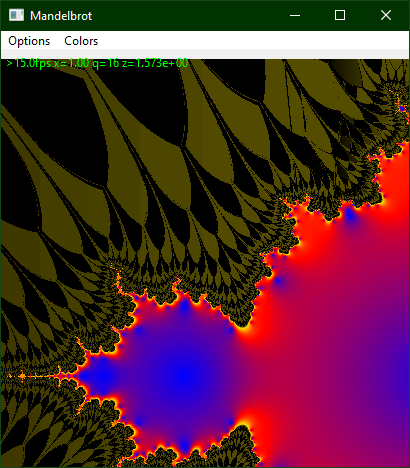Click the blue spot below the upper-right dark fringe
This screenshot has height=468, width=410.
tap(350, 215)
